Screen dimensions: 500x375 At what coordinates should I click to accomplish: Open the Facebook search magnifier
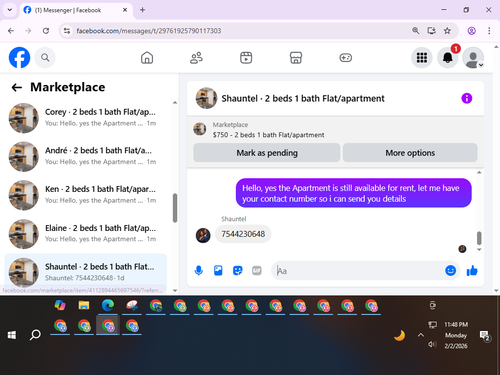click(x=45, y=58)
